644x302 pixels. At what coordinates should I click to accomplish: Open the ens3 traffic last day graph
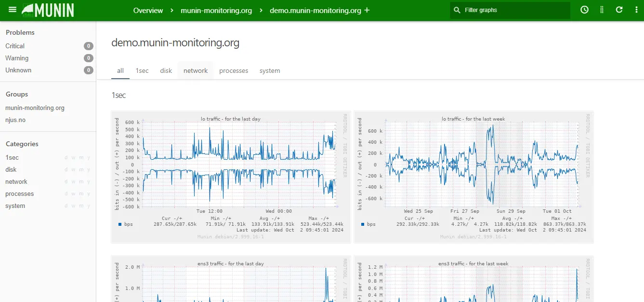(x=231, y=279)
